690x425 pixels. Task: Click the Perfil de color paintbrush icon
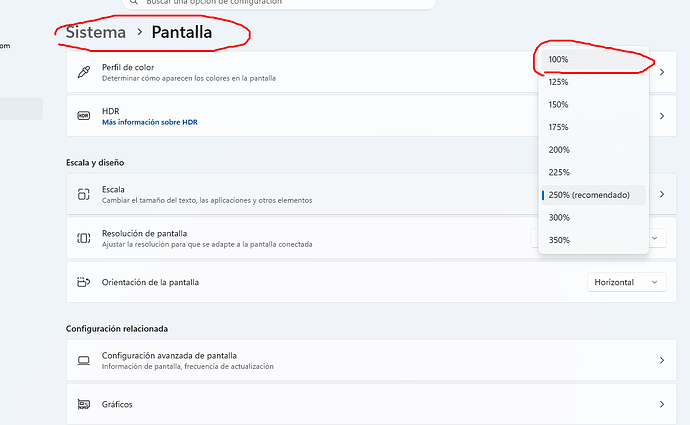tap(84, 73)
